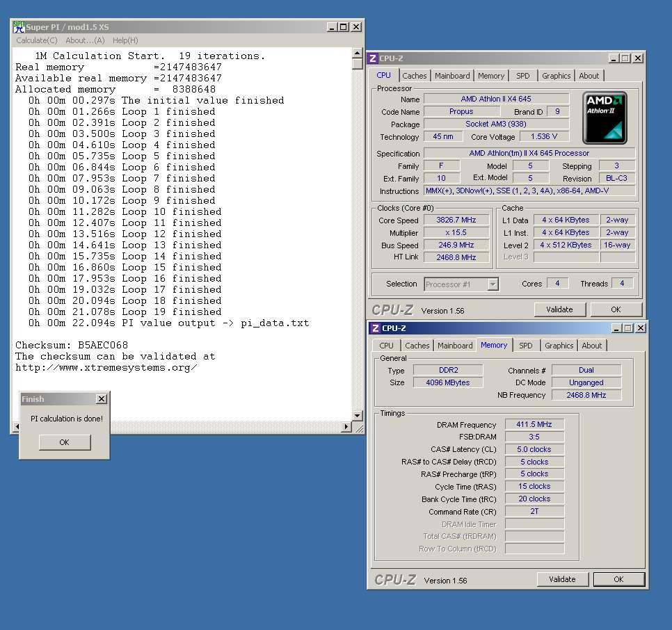
Task: Click the Code Name value 'Propus'
Action: click(462, 111)
